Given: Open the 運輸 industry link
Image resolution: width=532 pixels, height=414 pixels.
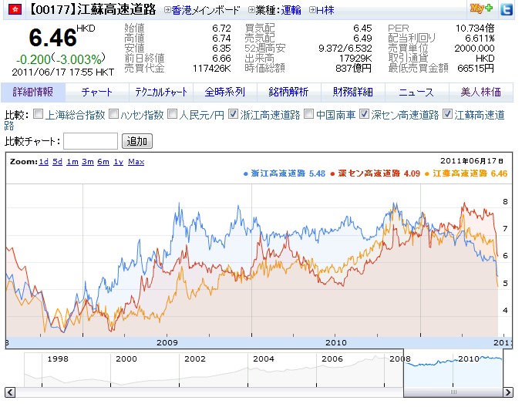Looking at the screenshot, I should (291, 11).
